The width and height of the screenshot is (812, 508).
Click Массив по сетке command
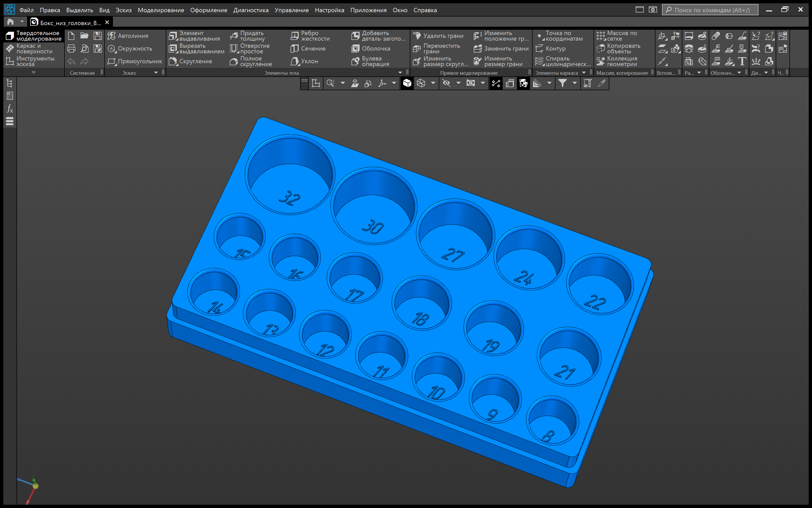pos(617,36)
